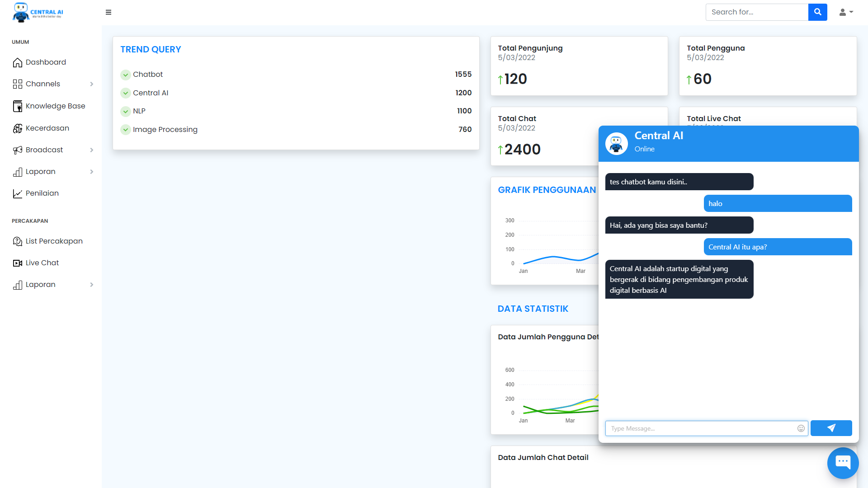
Task: Send the message with the paper plane button
Action: pos(831,428)
